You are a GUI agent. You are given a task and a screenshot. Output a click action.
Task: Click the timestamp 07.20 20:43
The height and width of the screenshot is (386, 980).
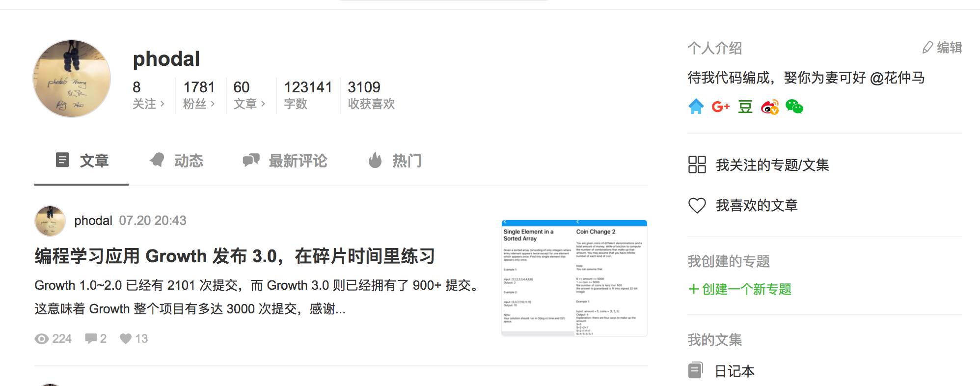[x=153, y=221]
